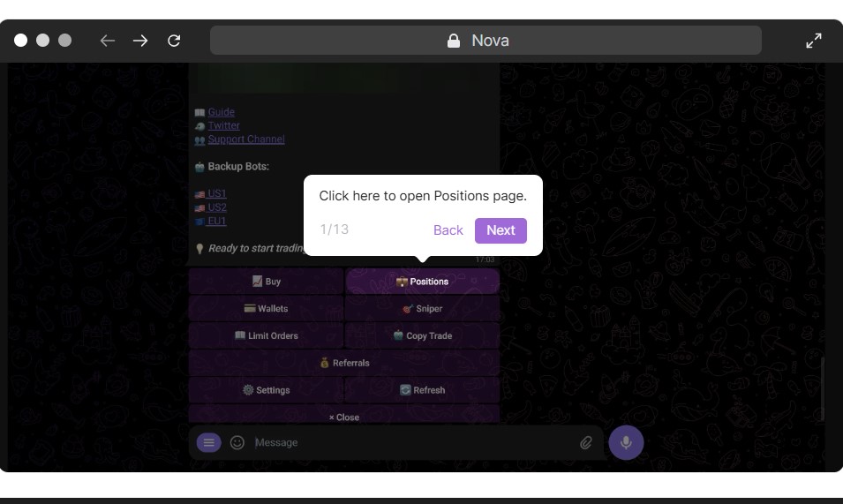The height and width of the screenshot is (504, 843).
Task: Open the bot menu icon beside Message
Action: click(208, 442)
